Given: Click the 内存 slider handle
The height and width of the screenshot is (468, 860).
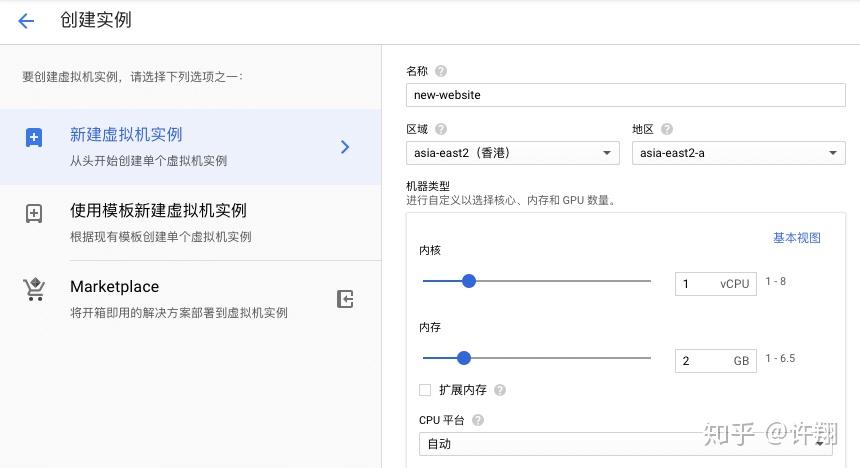Looking at the screenshot, I should point(463,357).
